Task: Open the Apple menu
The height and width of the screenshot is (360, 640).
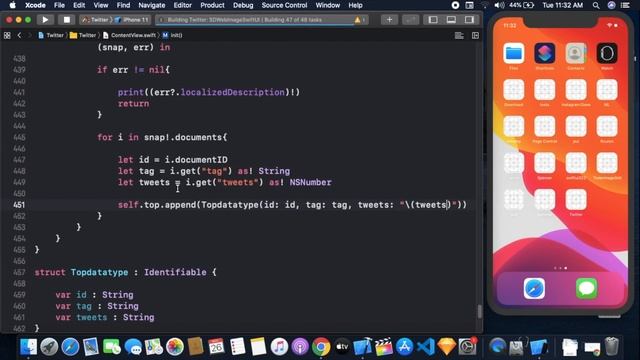Action: (12, 5)
